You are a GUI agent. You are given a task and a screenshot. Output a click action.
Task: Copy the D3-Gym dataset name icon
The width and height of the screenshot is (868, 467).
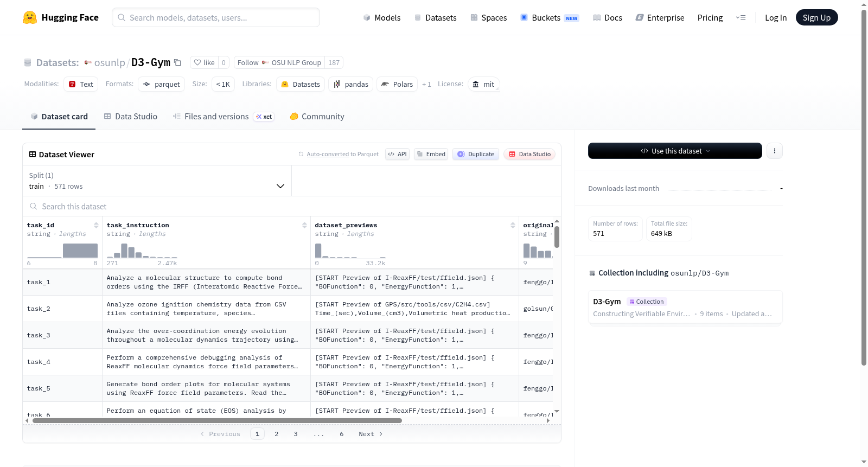[177, 62]
